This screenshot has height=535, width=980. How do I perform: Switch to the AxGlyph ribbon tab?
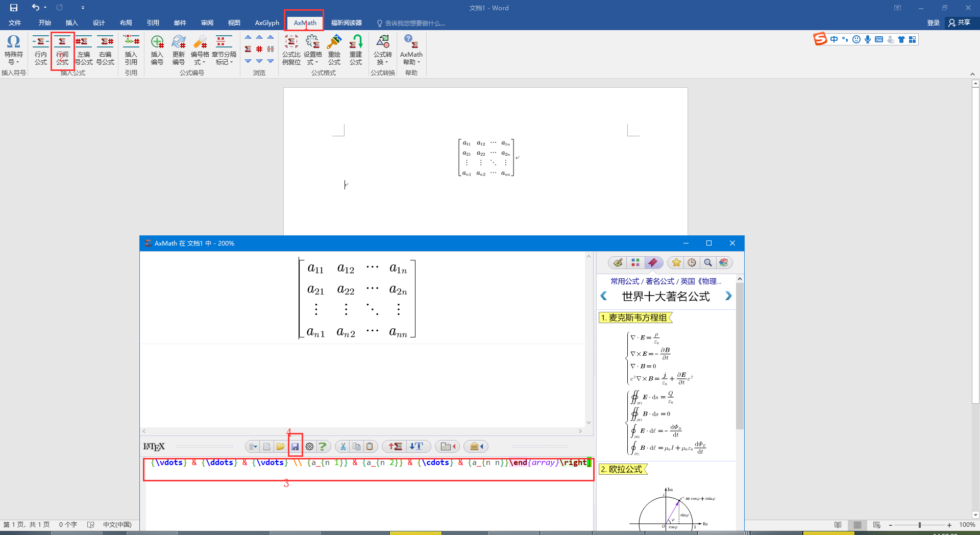click(266, 22)
